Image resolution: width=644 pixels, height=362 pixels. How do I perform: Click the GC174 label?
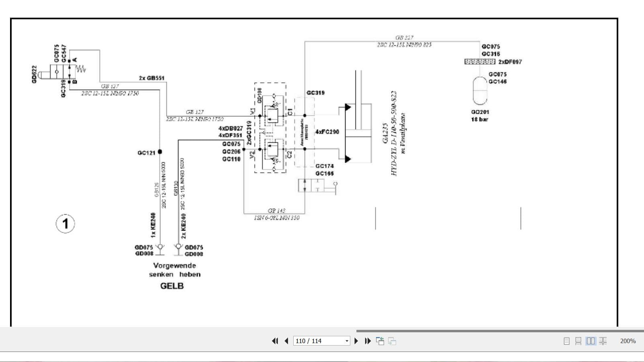click(x=325, y=166)
